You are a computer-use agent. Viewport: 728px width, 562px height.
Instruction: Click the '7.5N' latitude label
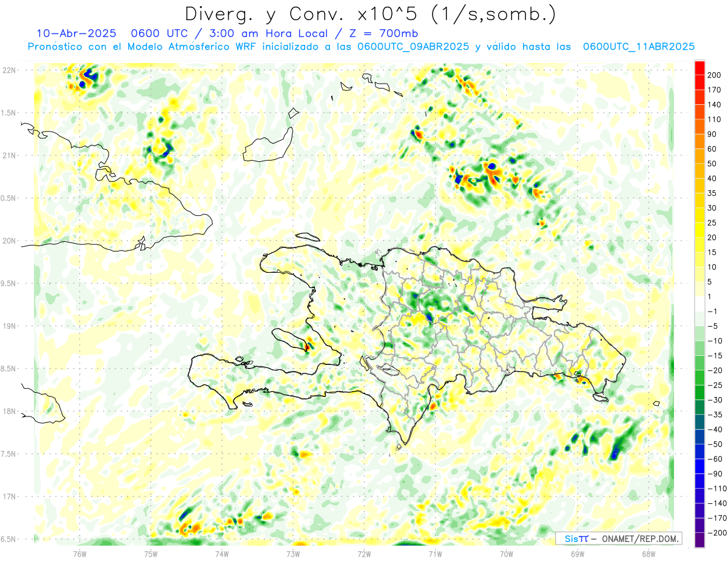click(8, 454)
